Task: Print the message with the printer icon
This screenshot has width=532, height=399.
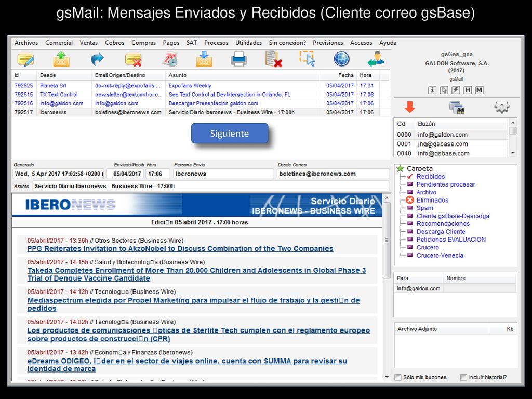Action: pos(239,59)
